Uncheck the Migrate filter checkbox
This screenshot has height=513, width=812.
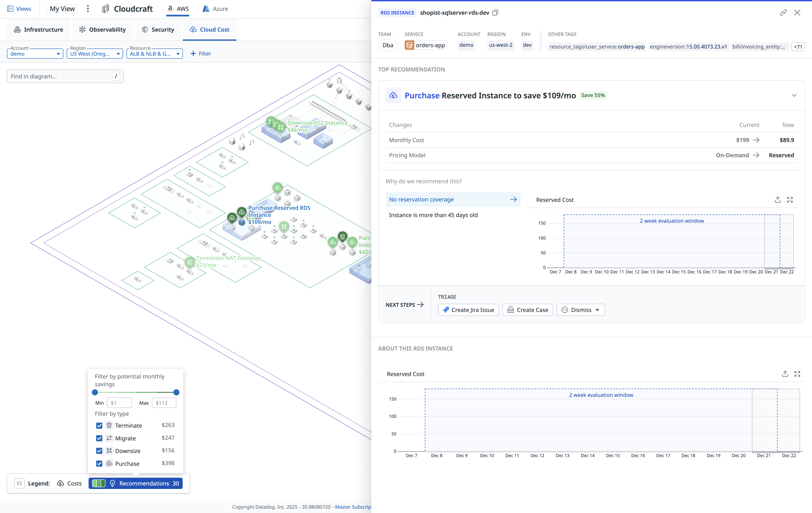(x=99, y=438)
